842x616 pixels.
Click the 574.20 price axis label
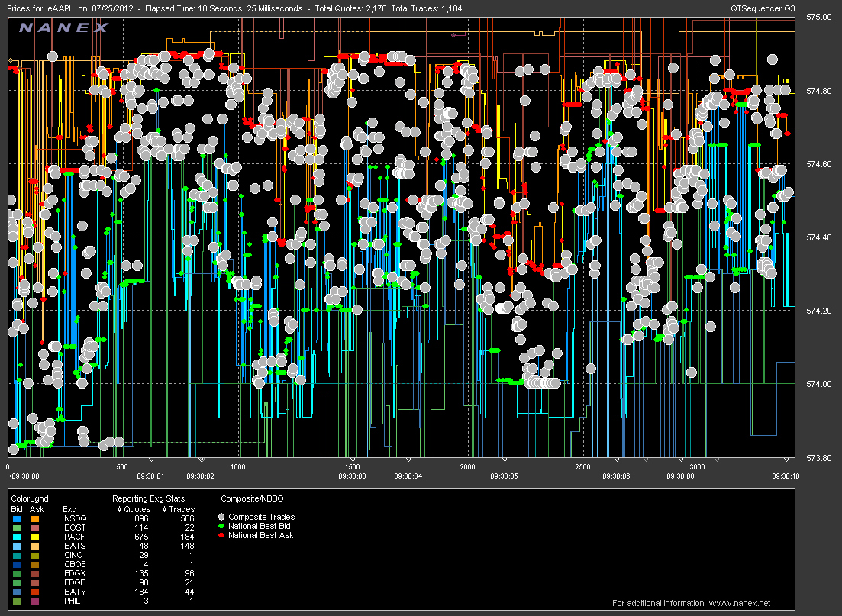point(819,311)
